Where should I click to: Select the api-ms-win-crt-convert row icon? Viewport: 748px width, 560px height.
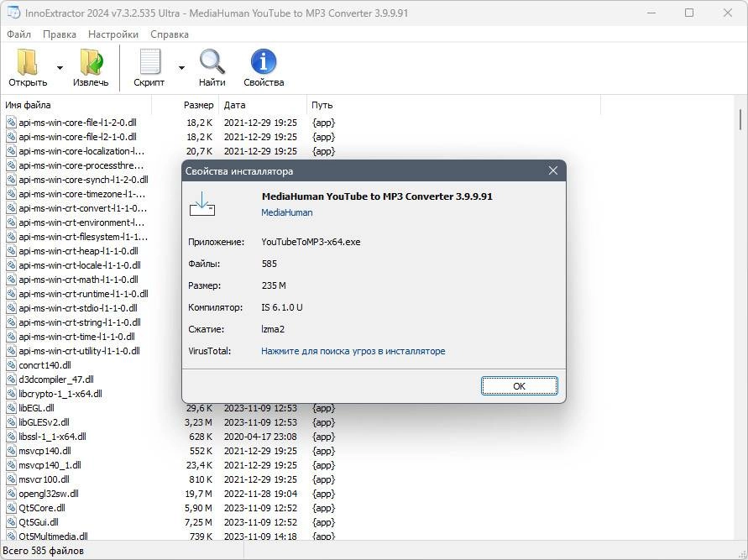pos(12,208)
